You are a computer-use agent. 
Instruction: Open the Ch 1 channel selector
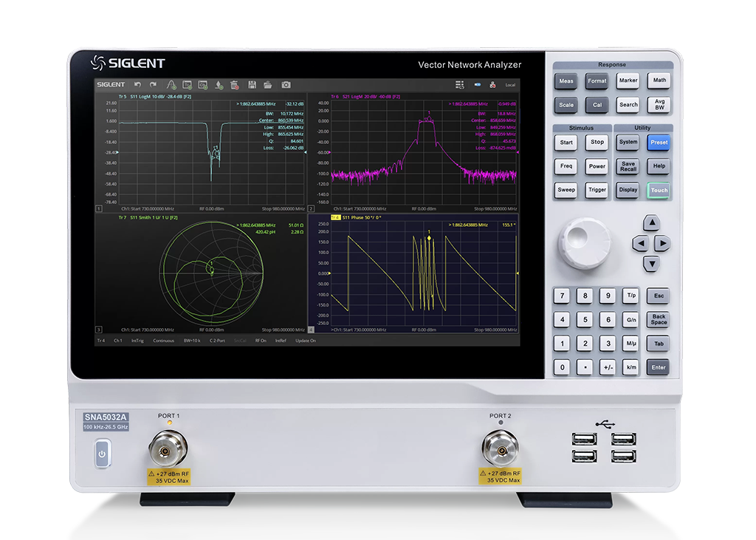click(118, 341)
